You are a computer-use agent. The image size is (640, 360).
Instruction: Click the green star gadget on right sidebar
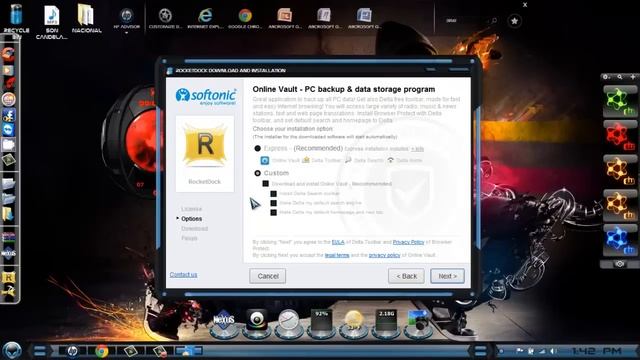[x=620, y=101]
